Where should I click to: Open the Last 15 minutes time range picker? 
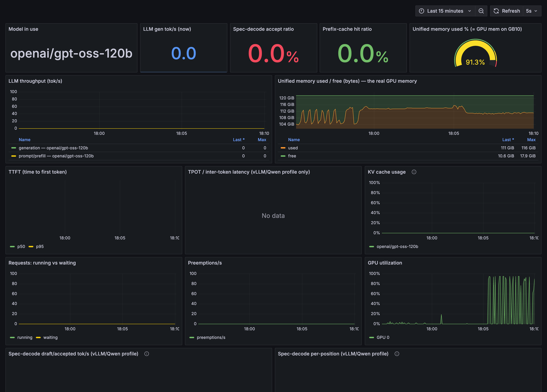[445, 11]
